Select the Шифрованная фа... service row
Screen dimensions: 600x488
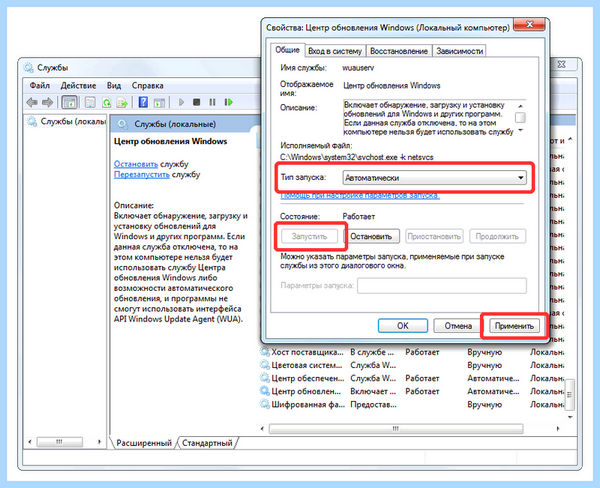tap(412, 404)
